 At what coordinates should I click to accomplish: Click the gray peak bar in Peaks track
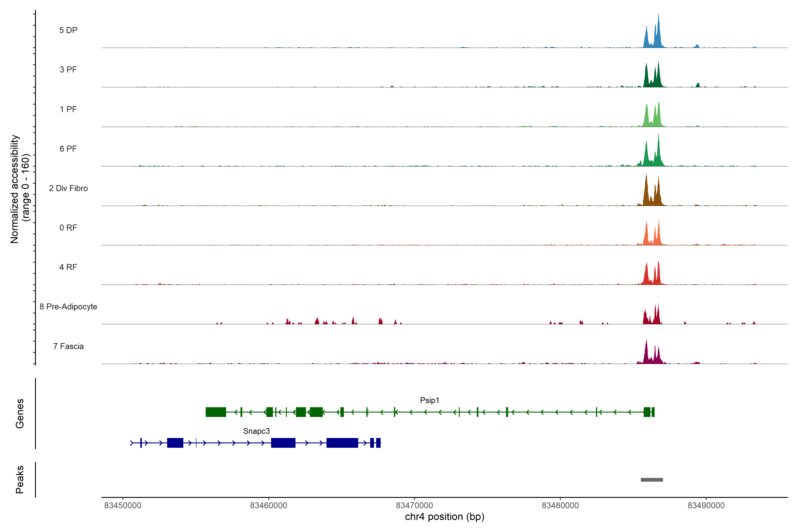click(x=652, y=480)
